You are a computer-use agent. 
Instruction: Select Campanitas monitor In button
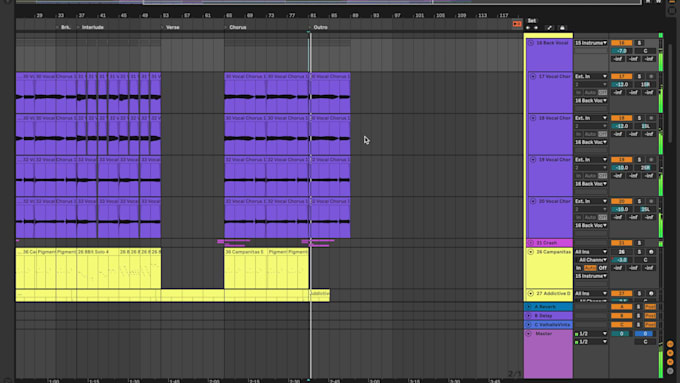(579, 268)
